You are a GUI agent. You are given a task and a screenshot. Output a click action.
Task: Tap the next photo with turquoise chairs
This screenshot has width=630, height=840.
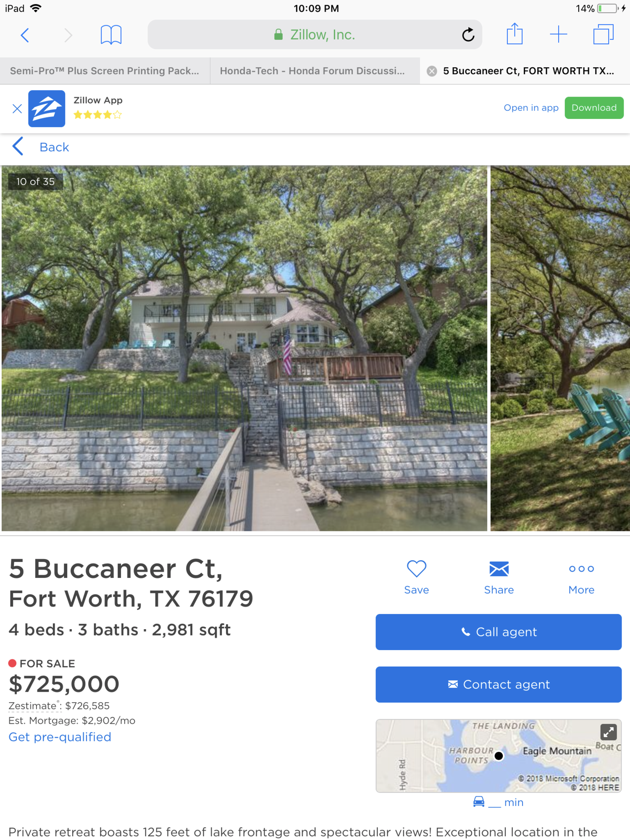click(560, 349)
